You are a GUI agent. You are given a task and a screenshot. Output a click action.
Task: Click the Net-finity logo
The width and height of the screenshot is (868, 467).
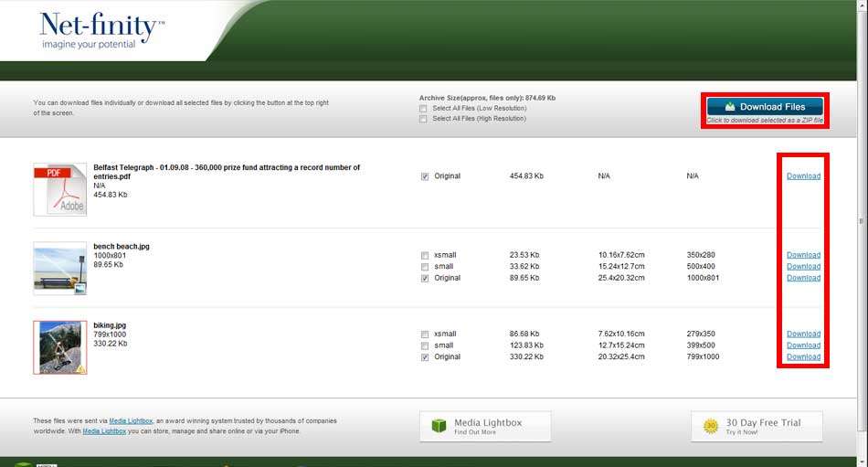tap(101, 31)
